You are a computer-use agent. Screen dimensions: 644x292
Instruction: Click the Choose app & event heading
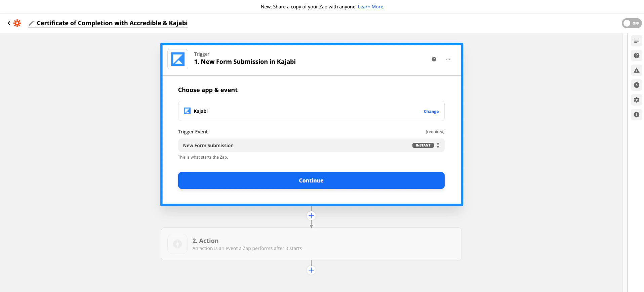pos(208,90)
